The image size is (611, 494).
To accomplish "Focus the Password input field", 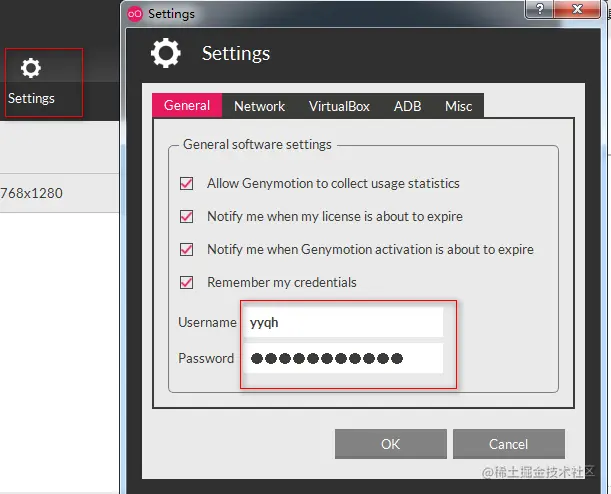I will tap(343, 358).
